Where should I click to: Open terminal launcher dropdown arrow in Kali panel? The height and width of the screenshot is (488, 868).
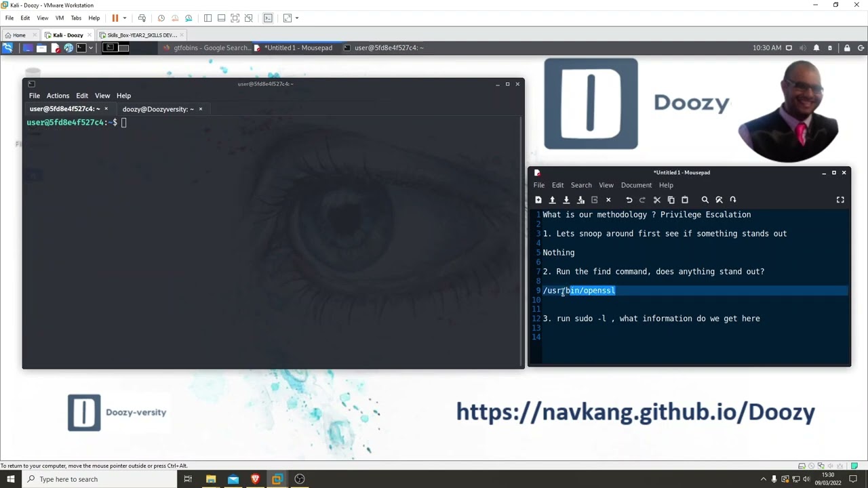(x=90, y=48)
